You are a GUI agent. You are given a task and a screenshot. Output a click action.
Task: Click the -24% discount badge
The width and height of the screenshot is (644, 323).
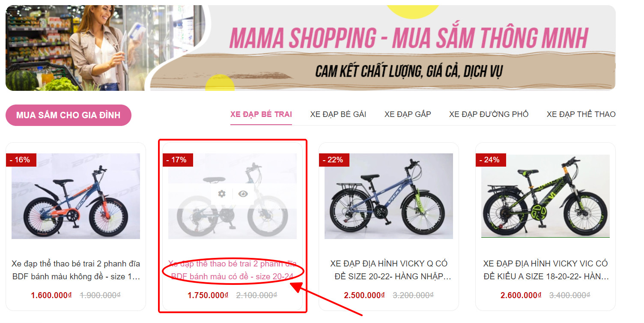[x=491, y=160]
